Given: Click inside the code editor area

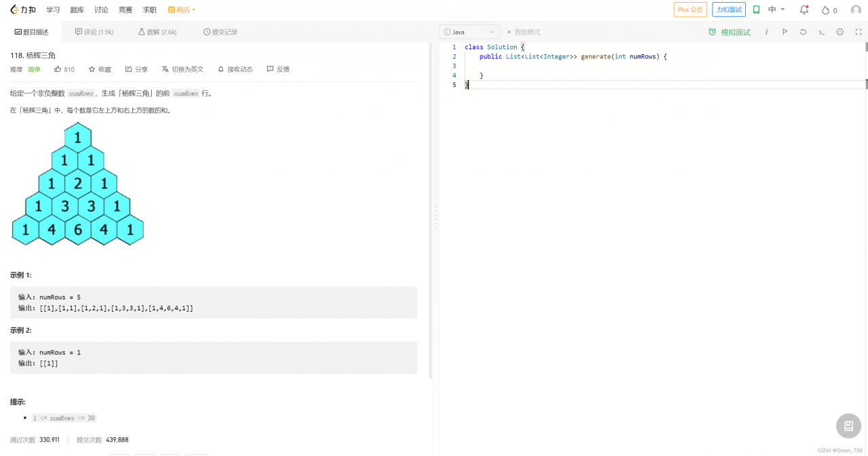Looking at the screenshot, I should coord(651,203).
